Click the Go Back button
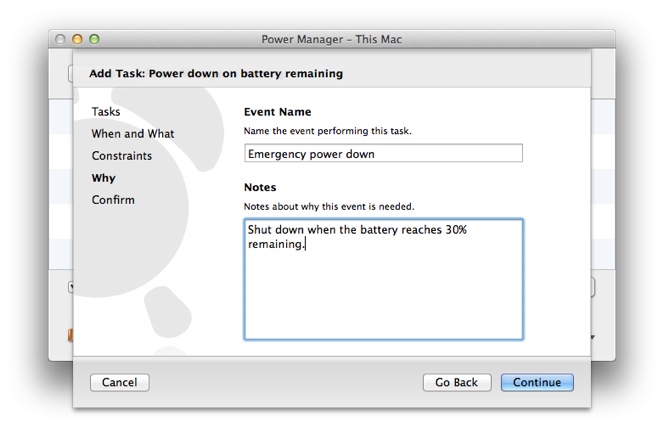The image size is (664, 428). coord(457,382)
